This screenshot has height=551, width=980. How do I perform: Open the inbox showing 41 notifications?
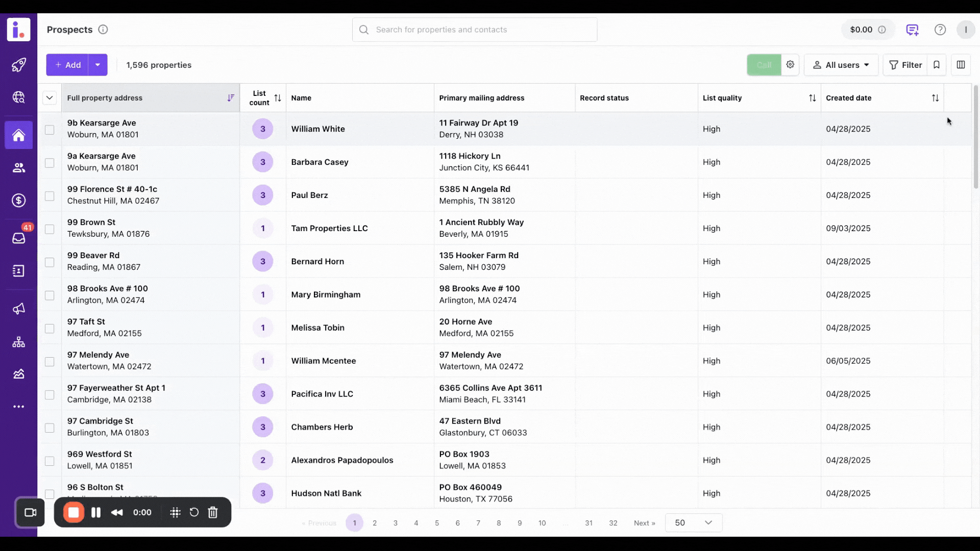pos(18,238)
